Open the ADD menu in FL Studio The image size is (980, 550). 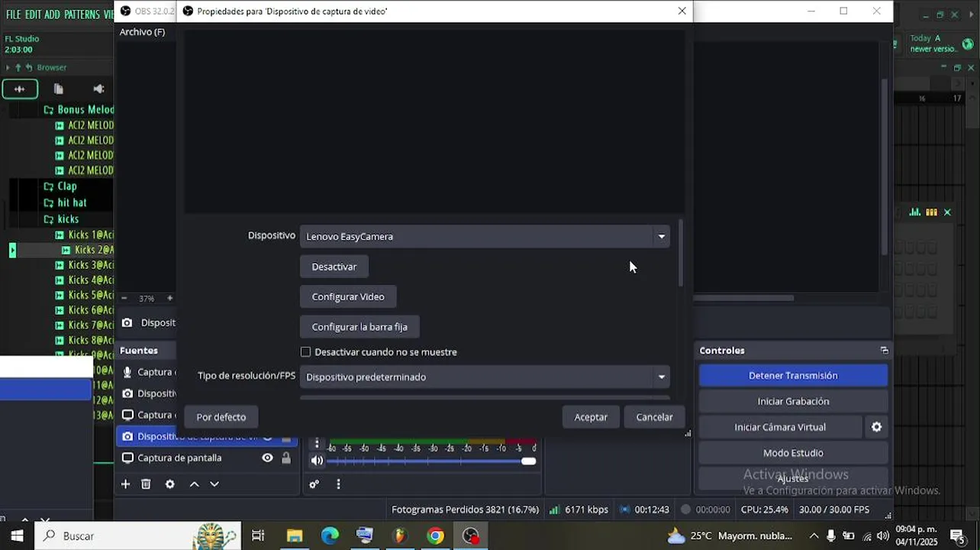point(52,14)
